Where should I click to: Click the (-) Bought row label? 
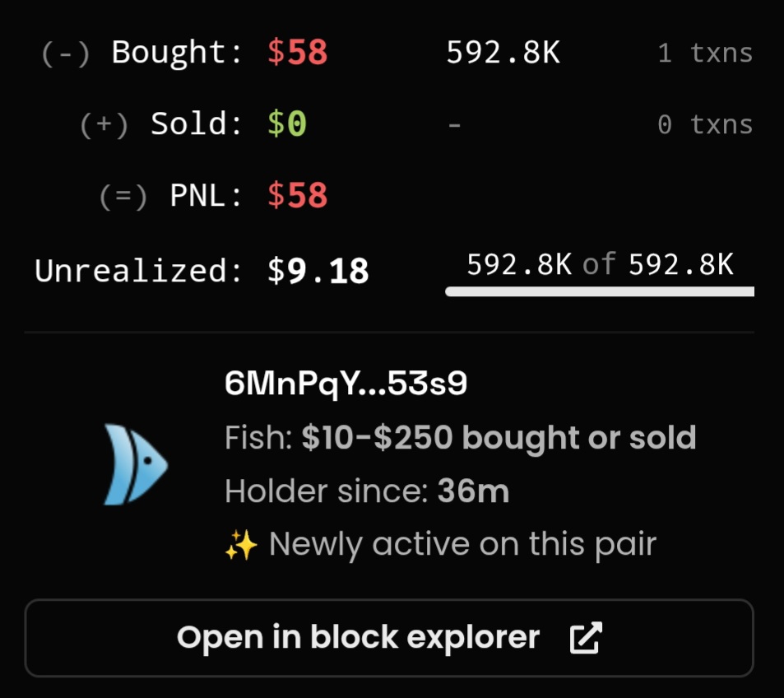pyautogui.click(x=141, y=54)
